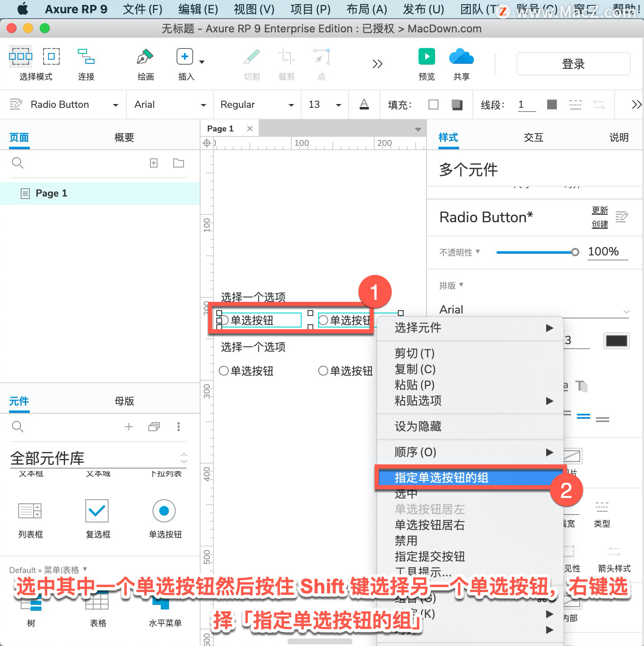
Task: Click the add page icon
Action: [154, 163]
